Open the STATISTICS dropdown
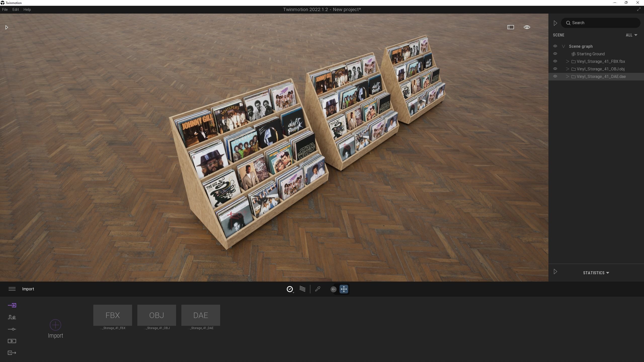644x362 pixels. coord(596,273)
